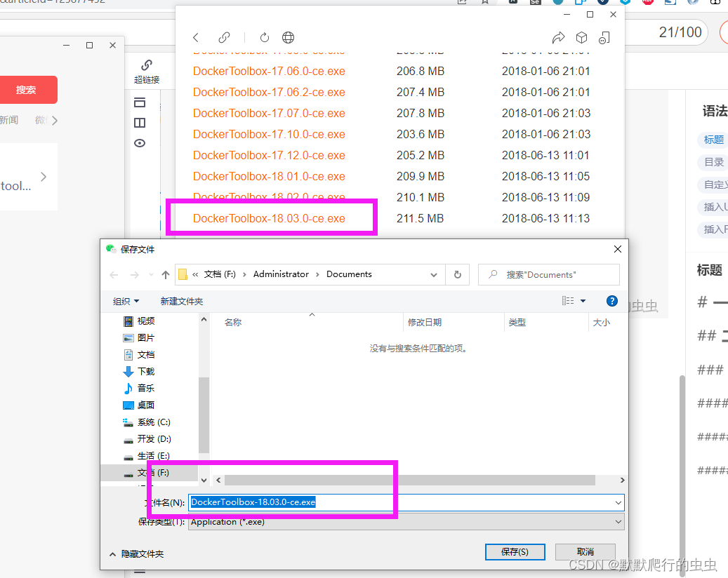Screen dimensions: 728x578
Task: Click 新闻 tab in the left window
Action: click(x=9, y=120)
